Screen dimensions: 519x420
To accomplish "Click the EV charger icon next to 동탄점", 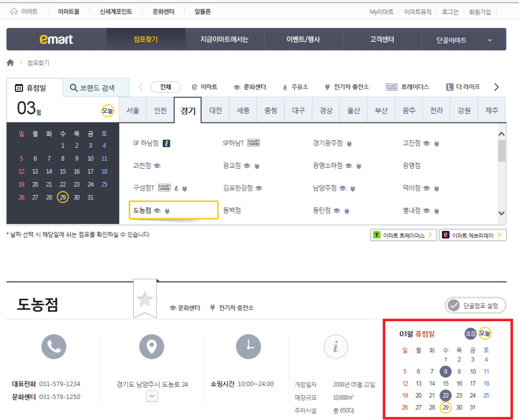I will point(347,211).
